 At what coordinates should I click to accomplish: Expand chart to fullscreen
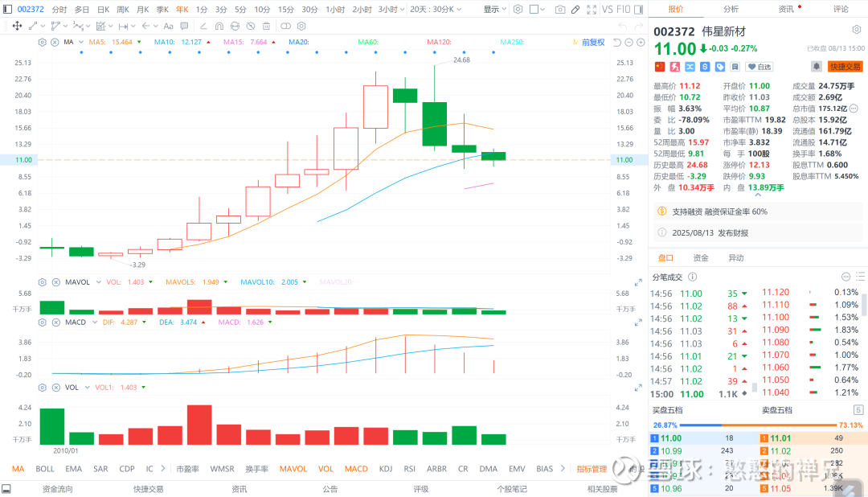click(592, 10)
